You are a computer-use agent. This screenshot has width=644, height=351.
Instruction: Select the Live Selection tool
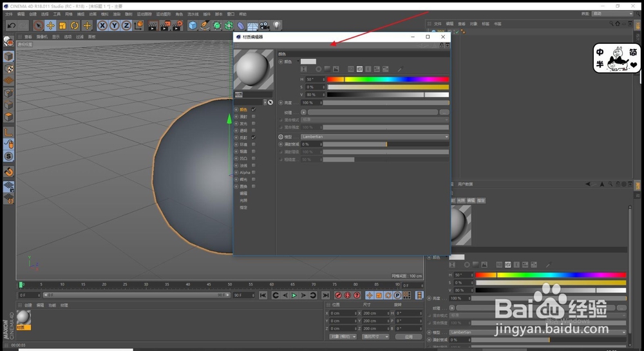38,26
